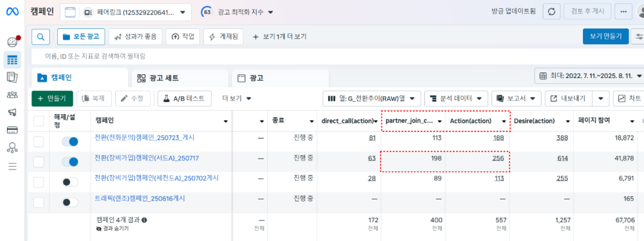Click the search magnifier button
The image size is (644, 241).
pyautogui.click(x=41, y=36)
